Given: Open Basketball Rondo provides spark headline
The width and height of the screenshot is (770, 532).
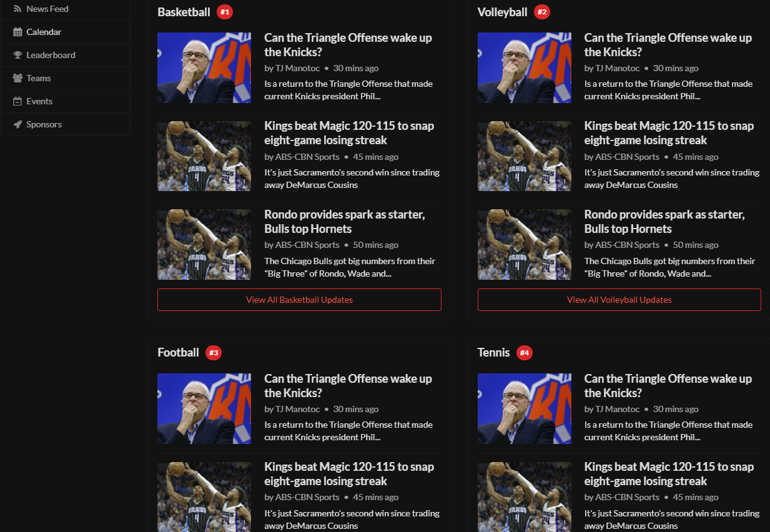Looking at the screenshot, I should click(x=345, y=222).
